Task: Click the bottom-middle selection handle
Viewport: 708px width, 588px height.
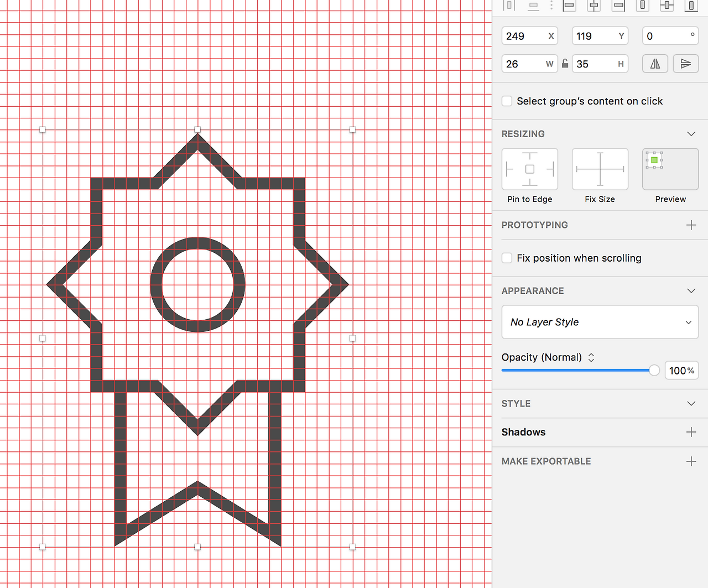Action: coord(197,547)
